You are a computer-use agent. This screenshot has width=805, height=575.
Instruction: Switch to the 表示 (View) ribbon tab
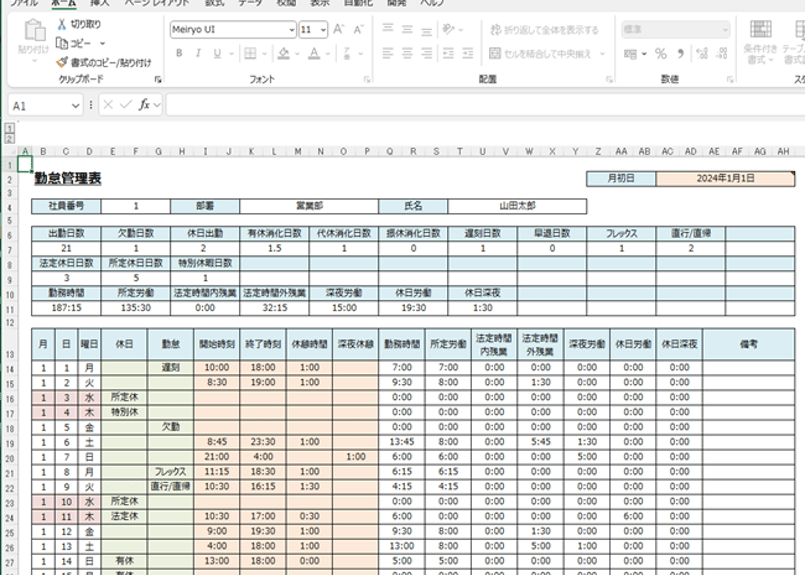319,3
